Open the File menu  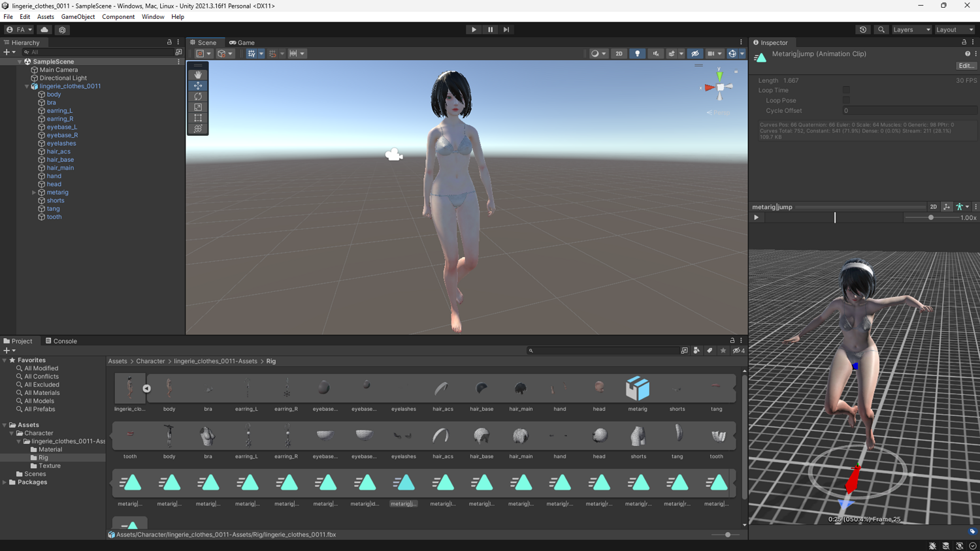coord(8,17)
